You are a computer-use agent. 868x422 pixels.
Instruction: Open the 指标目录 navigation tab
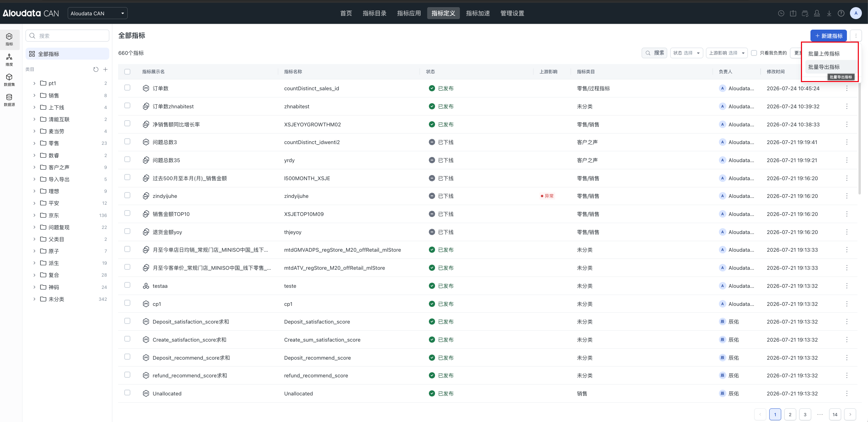(374, 13)
